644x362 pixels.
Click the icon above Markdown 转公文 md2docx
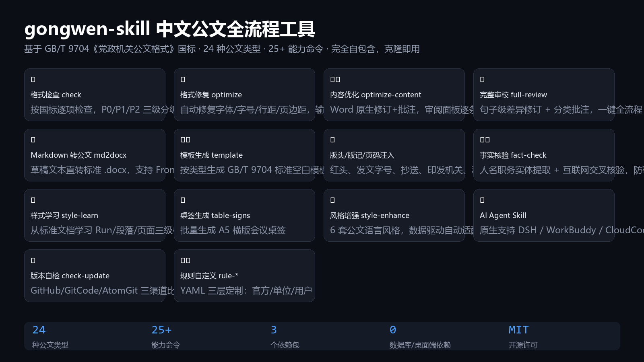click(x=33, y=140)
